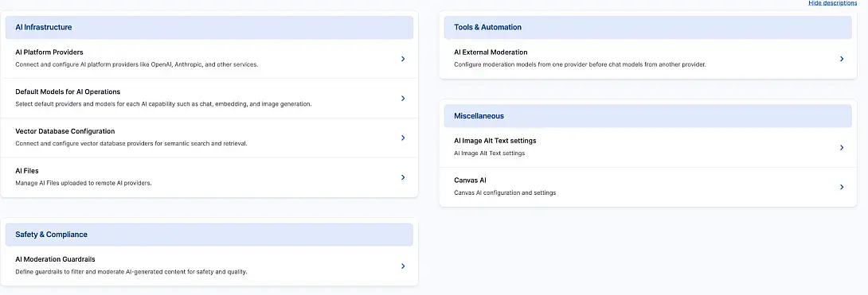
Task: Open the AI Files page title
Action: [26, 171]
